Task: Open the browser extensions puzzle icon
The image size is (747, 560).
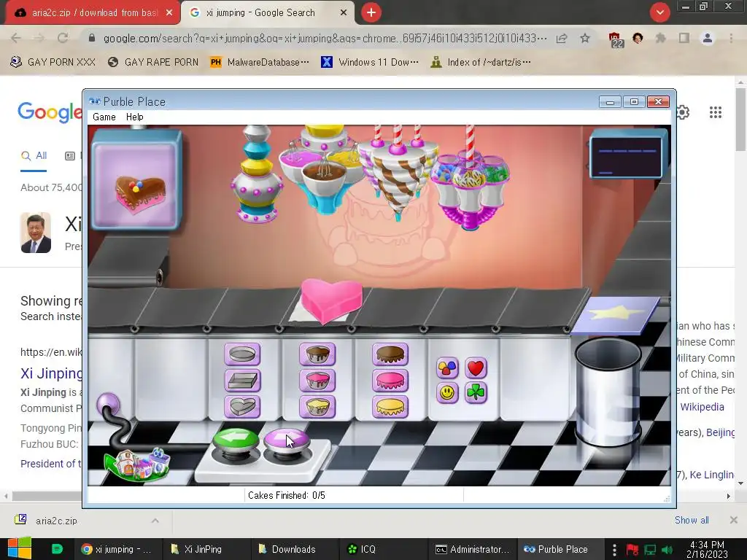Action: 660,38
